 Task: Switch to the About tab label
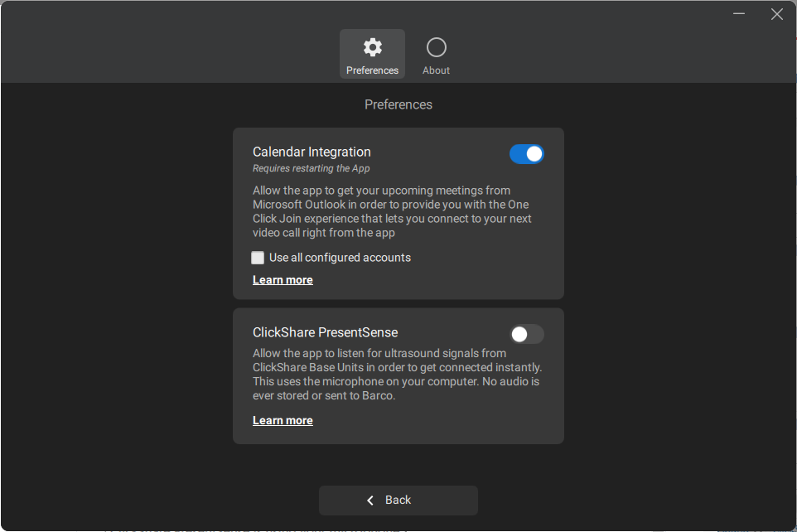click(436, 70)
